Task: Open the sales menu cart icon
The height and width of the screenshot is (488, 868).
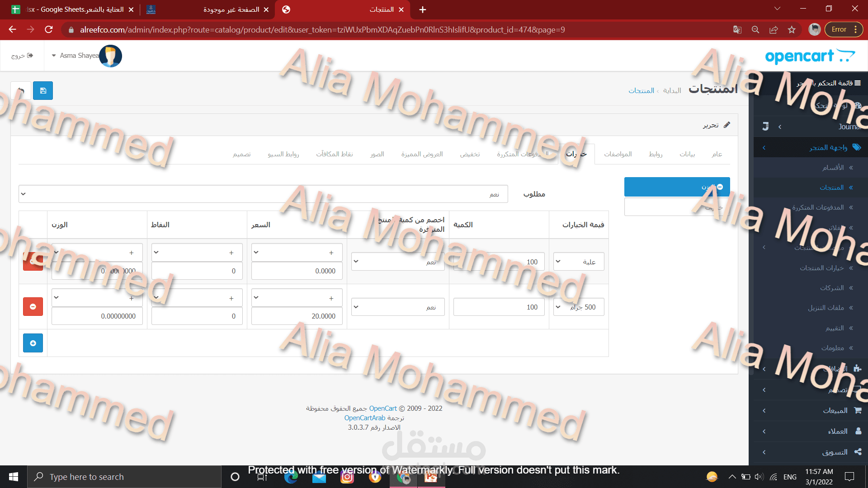Action: [x=858, y=411]
